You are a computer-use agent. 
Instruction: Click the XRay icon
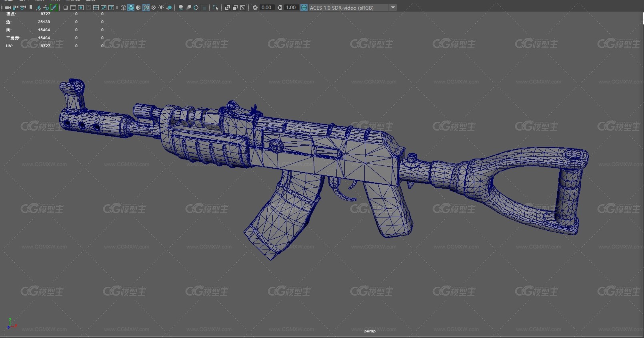(x=228, y=8)
